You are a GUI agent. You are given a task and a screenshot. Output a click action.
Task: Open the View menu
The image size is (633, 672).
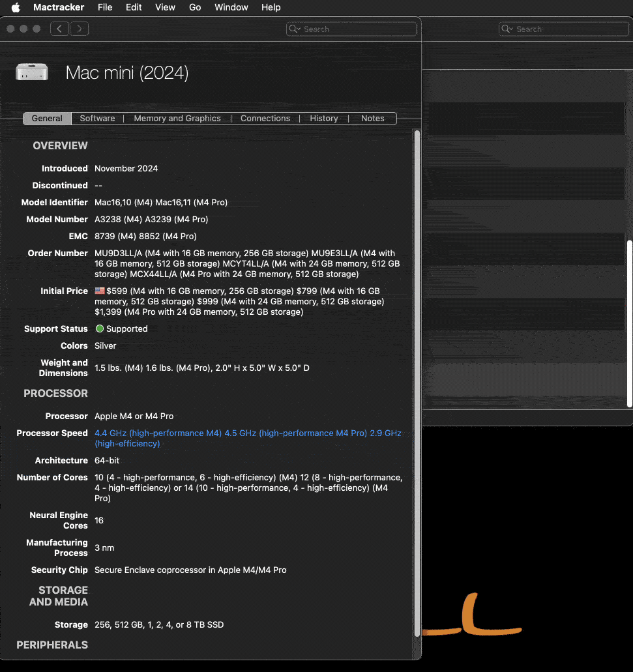click(165, 7)
